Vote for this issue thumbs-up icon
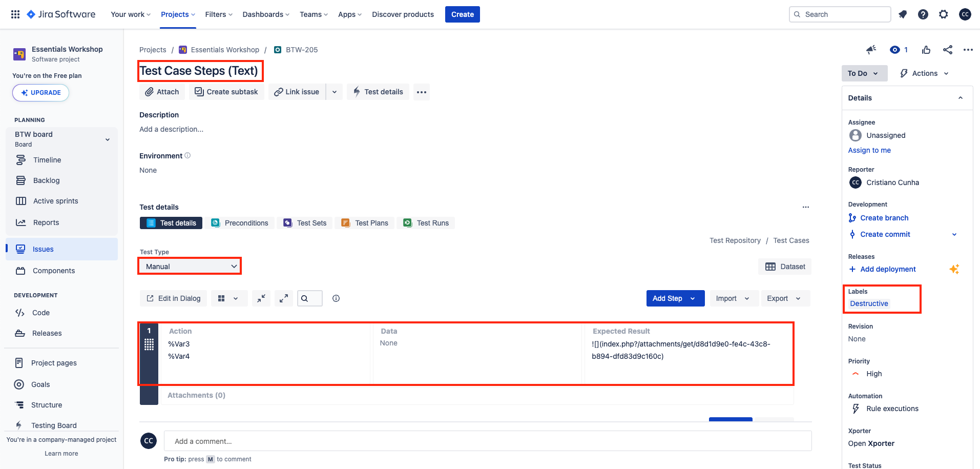The height and width of the screenshot is (469, 980). [926, 50]
